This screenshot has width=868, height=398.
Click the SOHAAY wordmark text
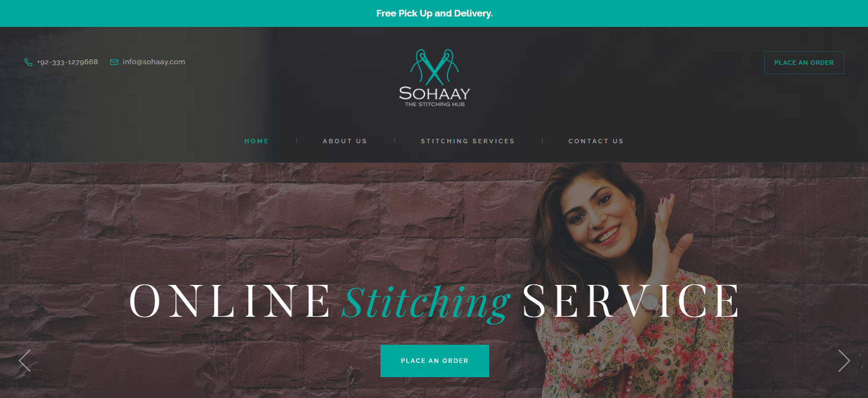pos(435,93)
